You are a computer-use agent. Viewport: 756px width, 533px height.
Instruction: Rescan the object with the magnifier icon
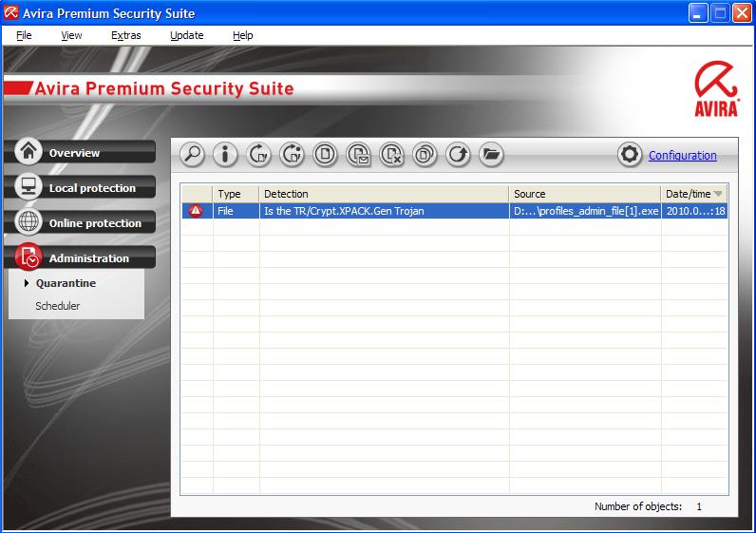pos(192,155)
